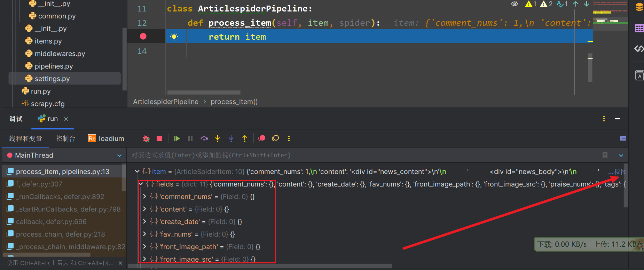The height and width of the screenshot is (270, 644).
Task: Open more debug actions vertical dots
Action: (289, 138)
